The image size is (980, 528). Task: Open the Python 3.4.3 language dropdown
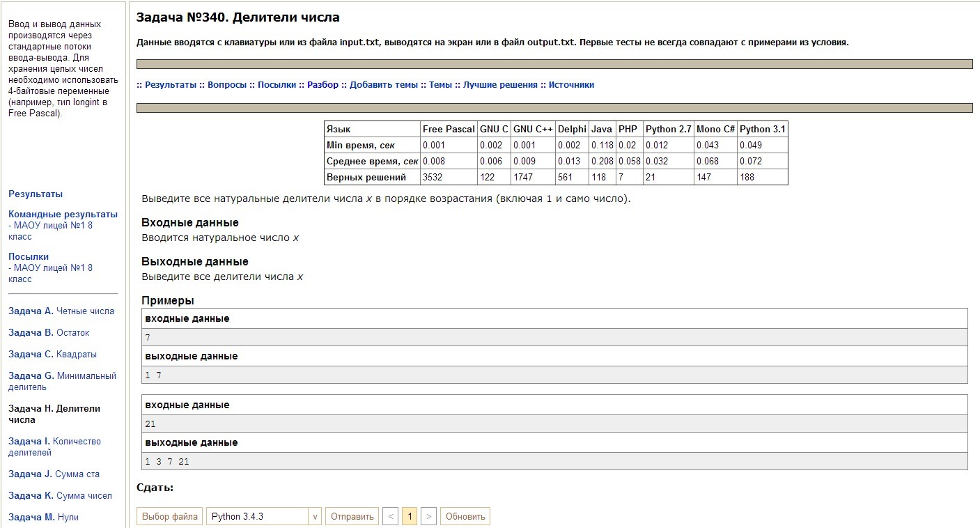264,516
